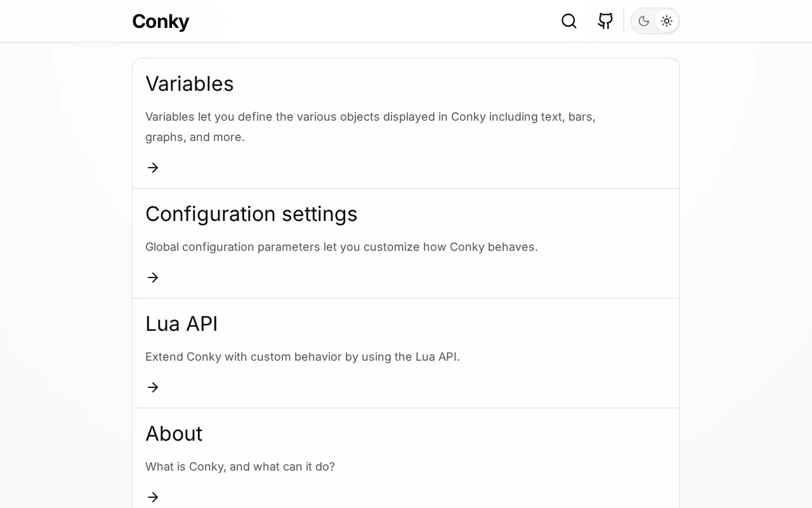Go to the Conky home logo
The image size is (812, 508).
point(160,22)
